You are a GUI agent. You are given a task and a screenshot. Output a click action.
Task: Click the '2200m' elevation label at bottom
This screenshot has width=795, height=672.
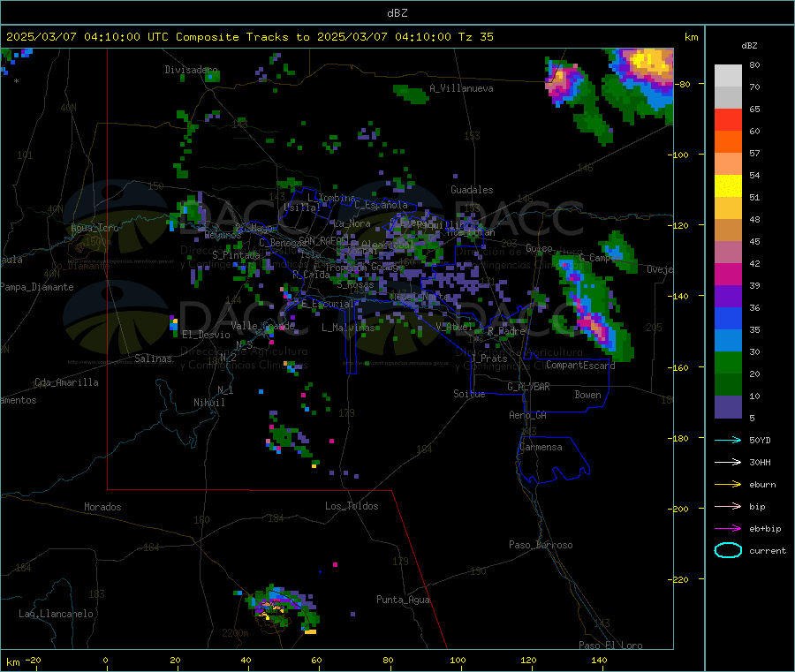pos(235,633)
